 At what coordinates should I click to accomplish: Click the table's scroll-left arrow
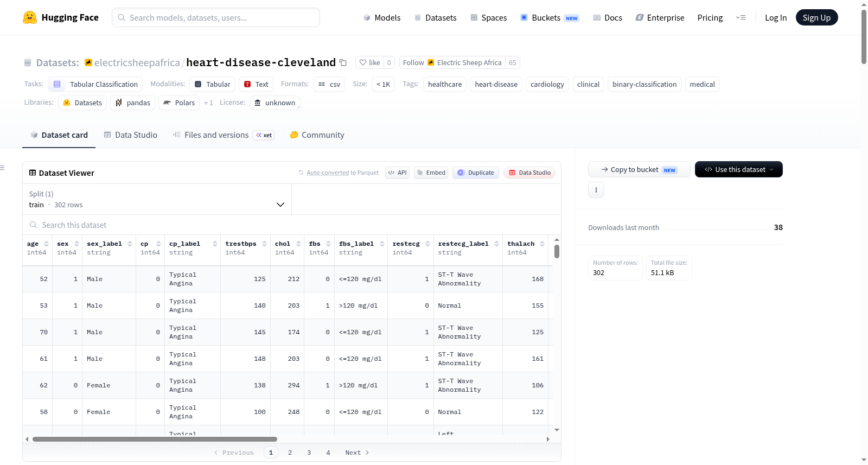click(x=27, y=439)
